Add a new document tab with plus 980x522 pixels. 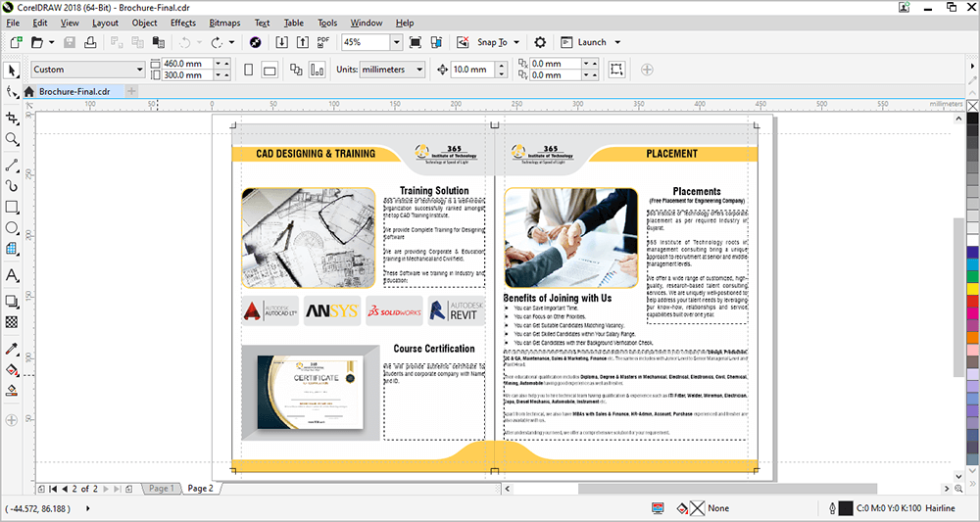tap(131, 91)
